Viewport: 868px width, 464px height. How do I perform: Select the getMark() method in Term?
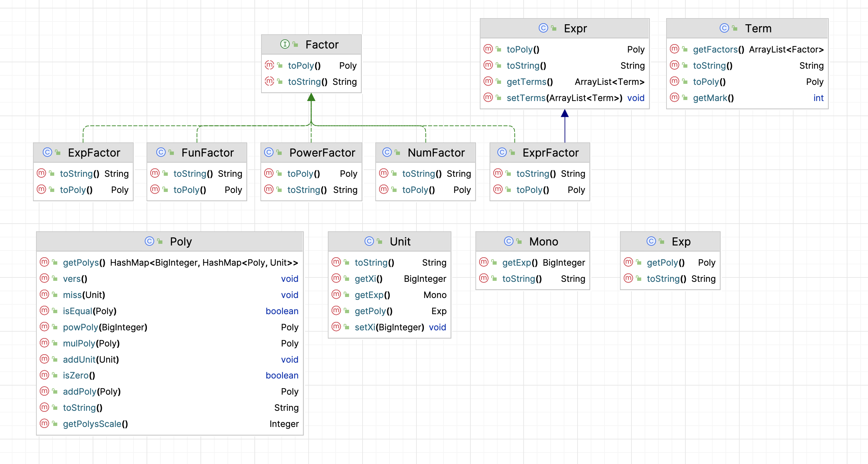click(747, 98)
